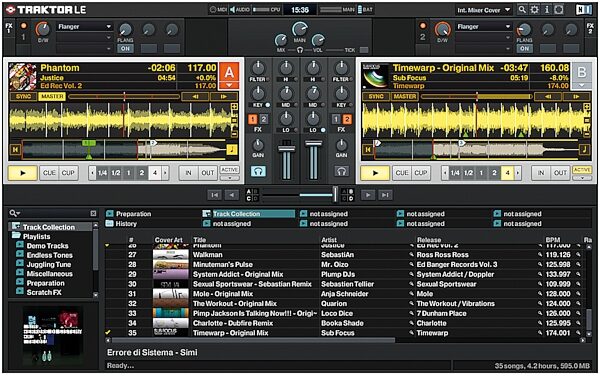
Task: Toggle FX unit 1 ON button
Action: coord(126,49)
